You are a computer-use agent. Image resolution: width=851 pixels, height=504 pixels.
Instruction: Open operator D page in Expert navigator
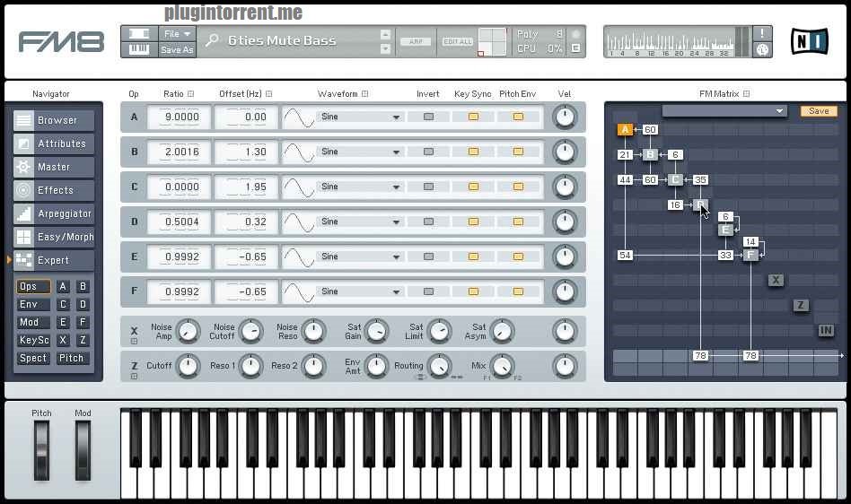83,304
